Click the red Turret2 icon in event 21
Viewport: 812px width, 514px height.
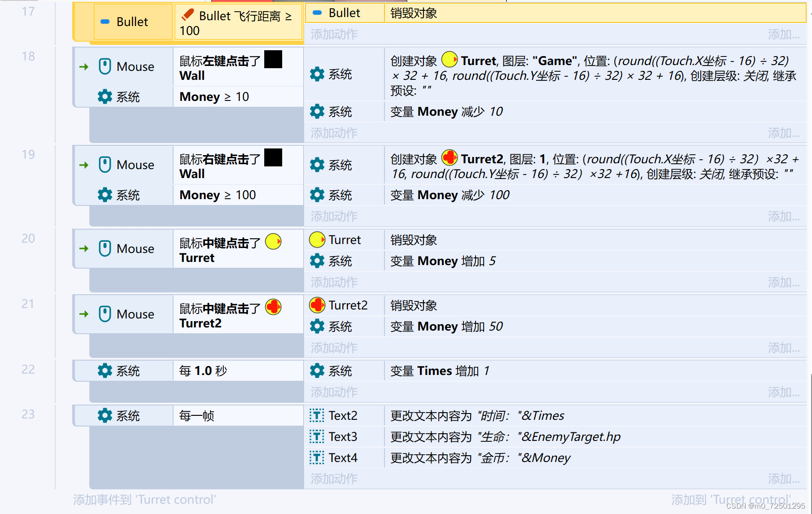(x=317, y=305)
